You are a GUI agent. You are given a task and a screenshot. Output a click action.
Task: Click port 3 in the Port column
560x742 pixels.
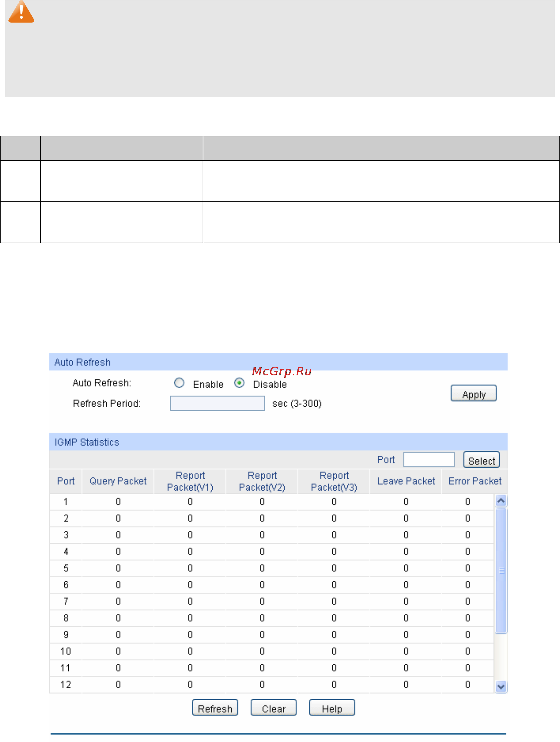66,535
